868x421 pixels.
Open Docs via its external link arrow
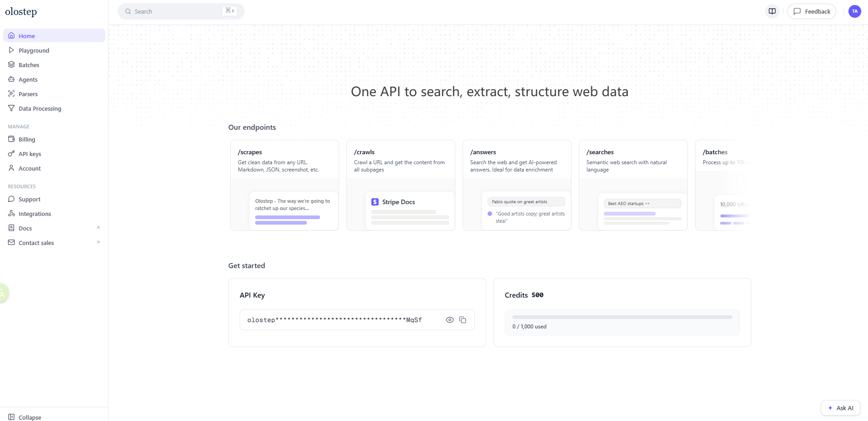click(x=98, y=227)
